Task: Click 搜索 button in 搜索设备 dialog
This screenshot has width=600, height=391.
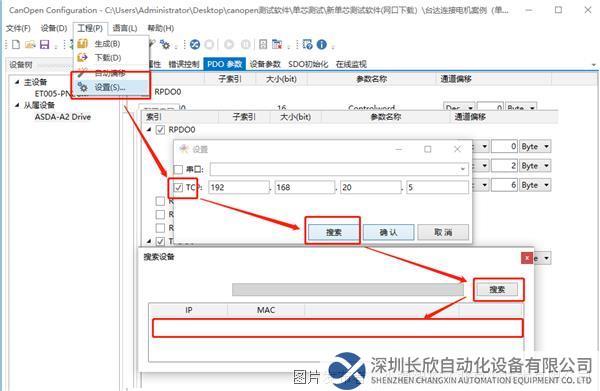Action: point(497,290)
